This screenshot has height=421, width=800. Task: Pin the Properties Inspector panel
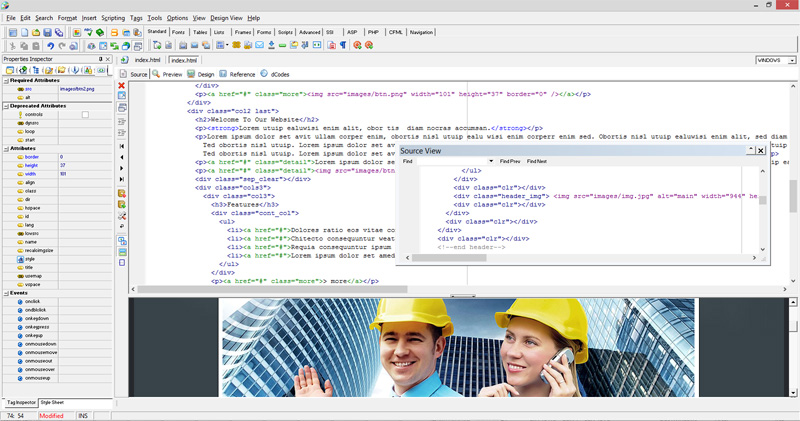click(99, 60)
